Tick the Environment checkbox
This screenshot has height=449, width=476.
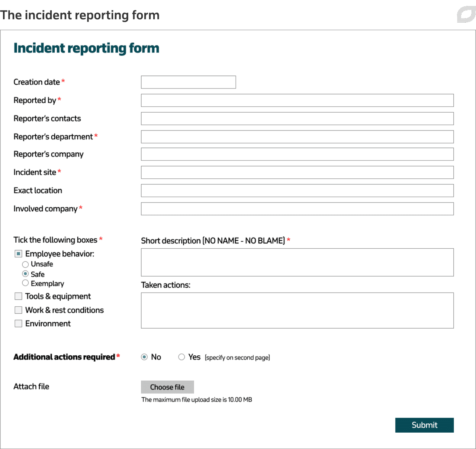[x=18, y=323]
